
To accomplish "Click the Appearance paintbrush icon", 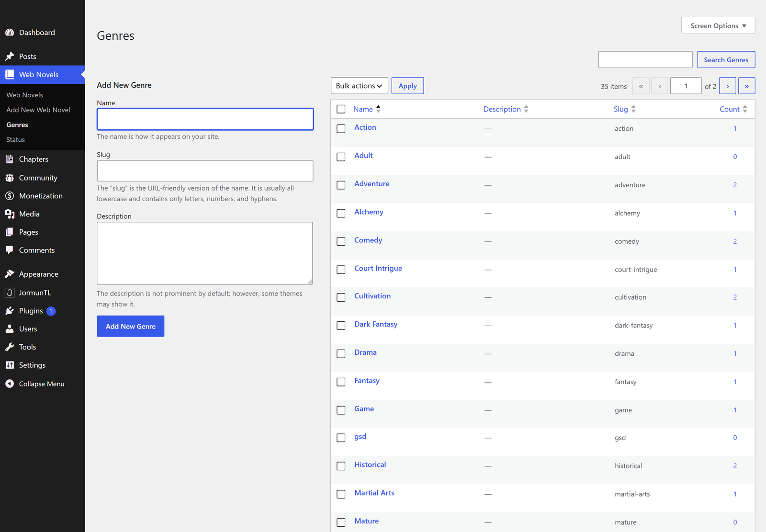I will click(x=10, y=274).
